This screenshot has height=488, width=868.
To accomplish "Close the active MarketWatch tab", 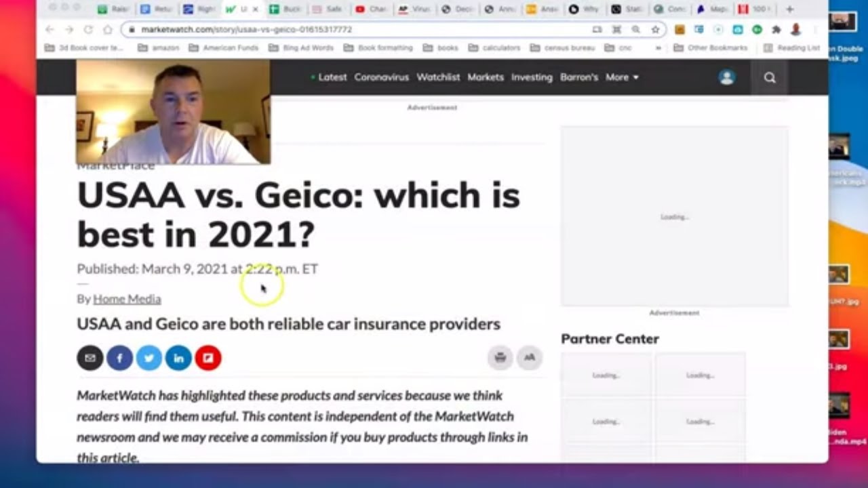I will pos(256,9).
